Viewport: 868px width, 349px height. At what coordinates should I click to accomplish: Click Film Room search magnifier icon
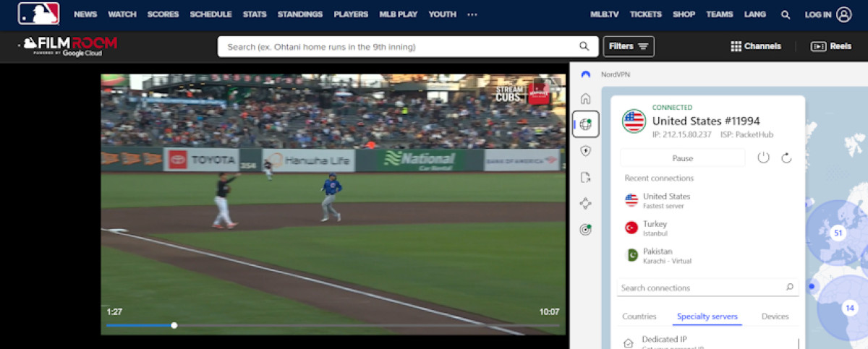coord(584,46)
